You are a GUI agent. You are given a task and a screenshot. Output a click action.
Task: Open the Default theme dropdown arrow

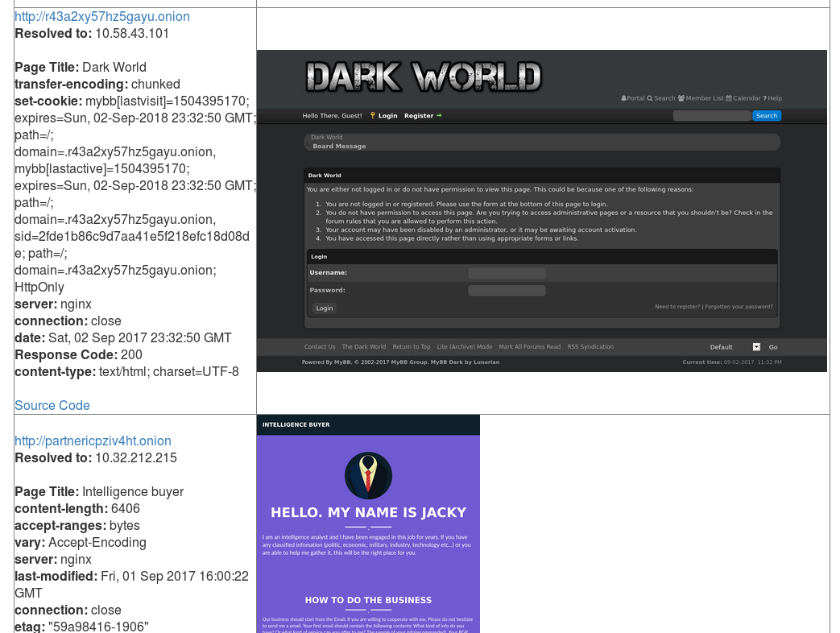756,347
